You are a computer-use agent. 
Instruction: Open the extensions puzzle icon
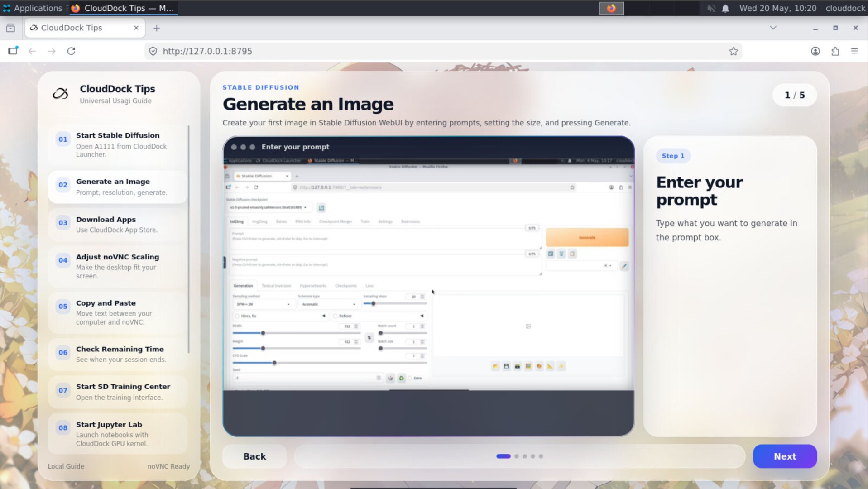pos(835,51)
